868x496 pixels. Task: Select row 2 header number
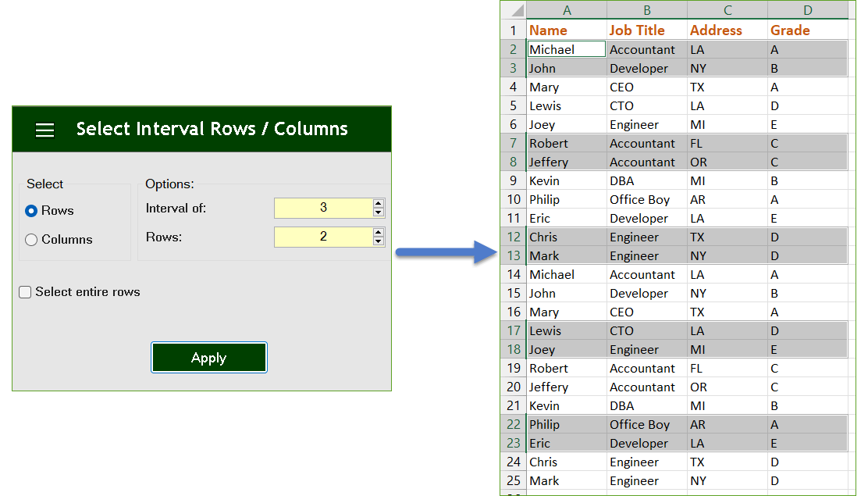[x=514, y=49]
